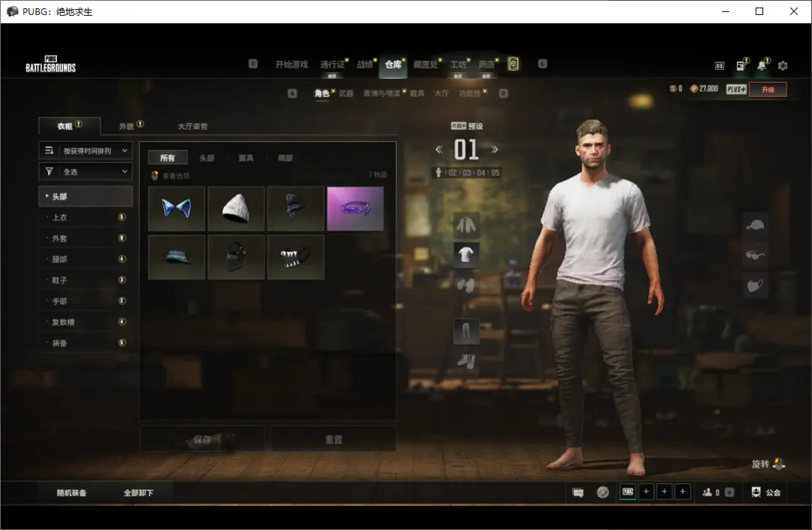Open the 武器 weapons sub-tab
Screen dimensions: 812x530
346,93
